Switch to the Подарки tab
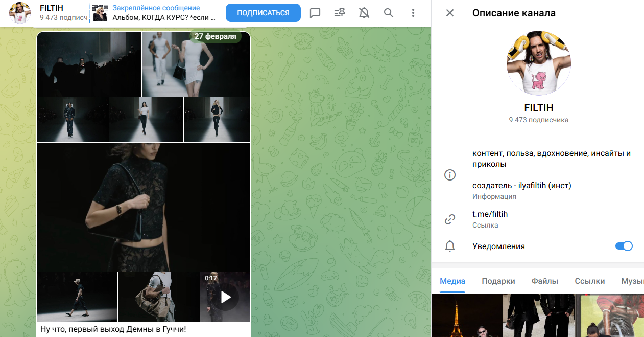This screenshot has width=644, height=337. tap(498, 281)
